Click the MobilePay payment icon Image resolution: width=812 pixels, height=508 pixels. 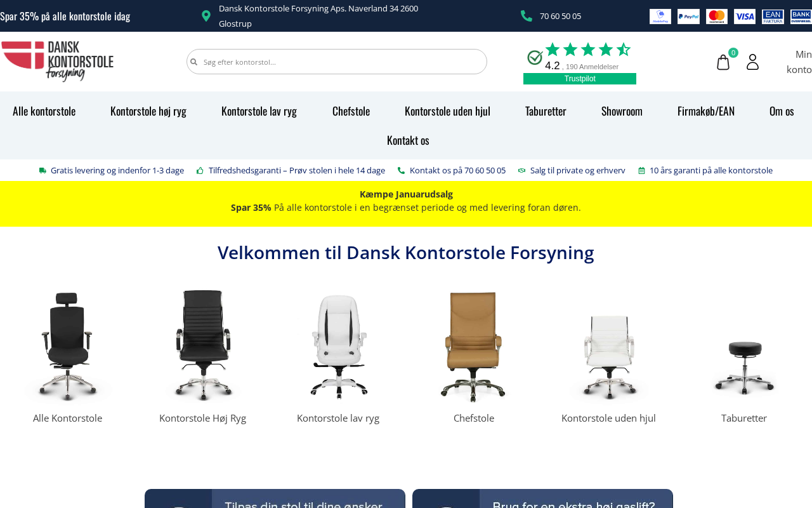(x=660, y=17)
